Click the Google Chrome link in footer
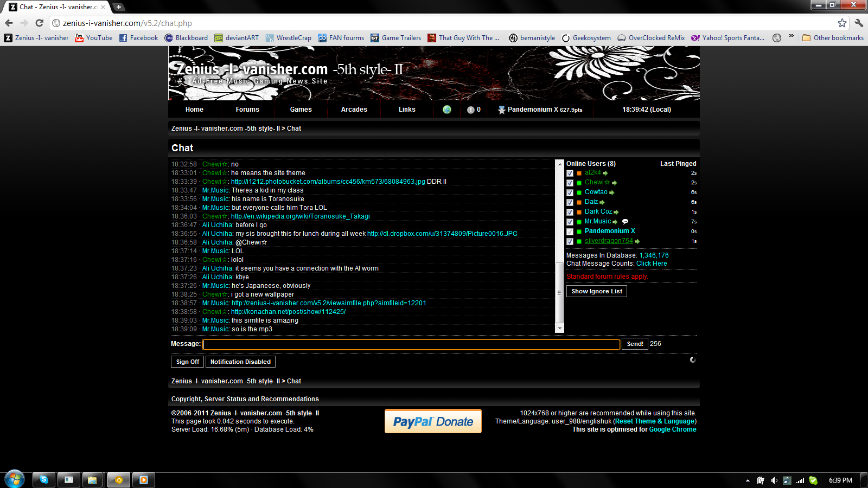 pyautogui.click(x=673, y=429)
